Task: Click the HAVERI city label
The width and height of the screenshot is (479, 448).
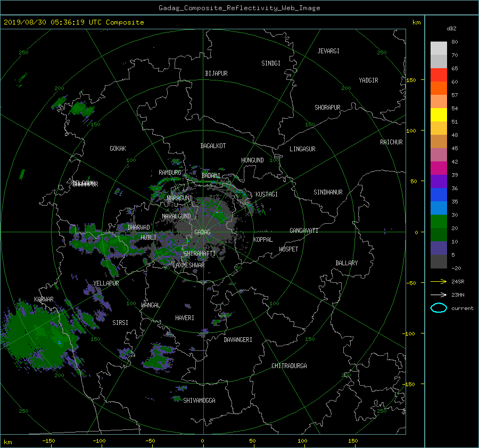Action: pos(185,319)
